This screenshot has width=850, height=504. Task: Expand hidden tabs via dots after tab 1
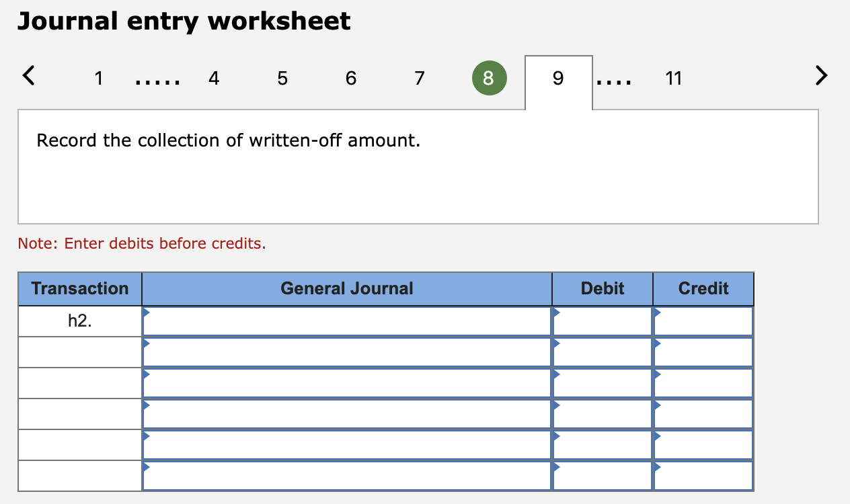click(157, 83)
